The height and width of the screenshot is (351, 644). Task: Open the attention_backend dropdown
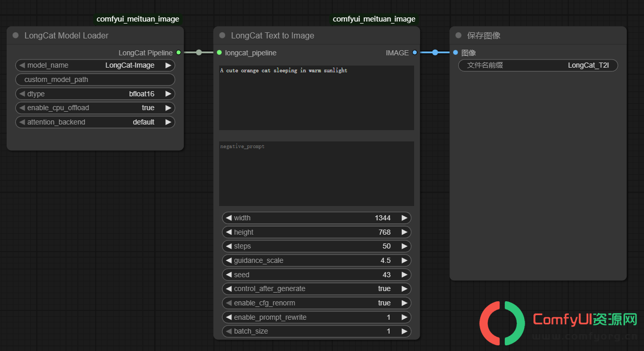[95, 122]
